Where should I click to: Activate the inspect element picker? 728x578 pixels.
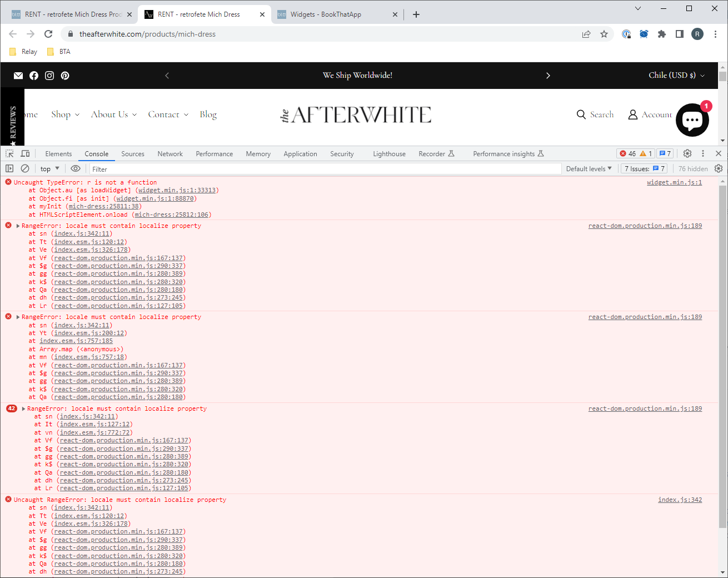[x=9, y=153]
